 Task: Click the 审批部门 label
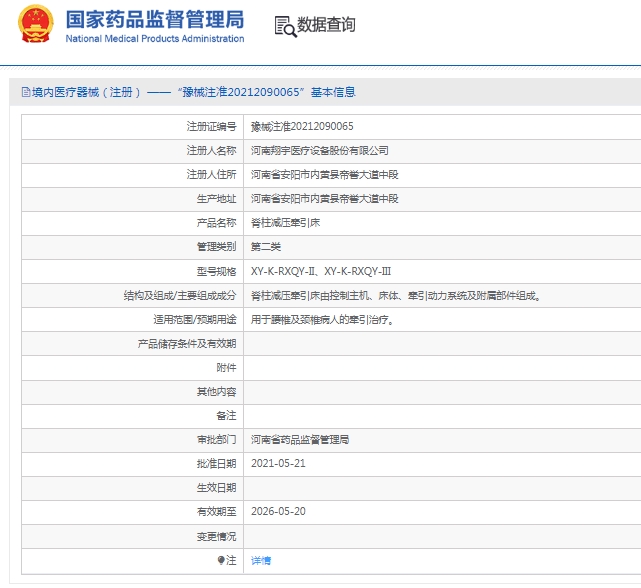(216, 440)
